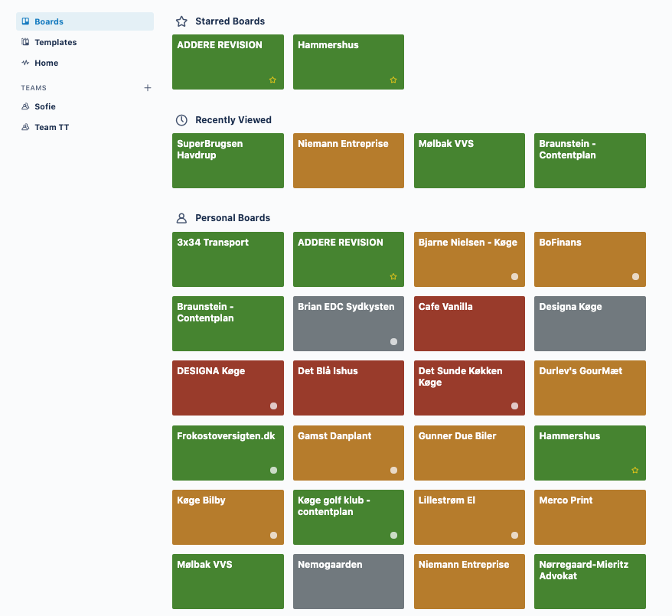672x616 pixels.
Task: Open SuperBrugsen Havdrup board
Action: coord(228,161)
